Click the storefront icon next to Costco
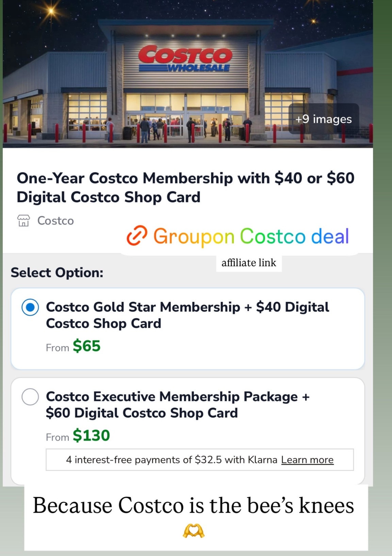 (23, 220)
